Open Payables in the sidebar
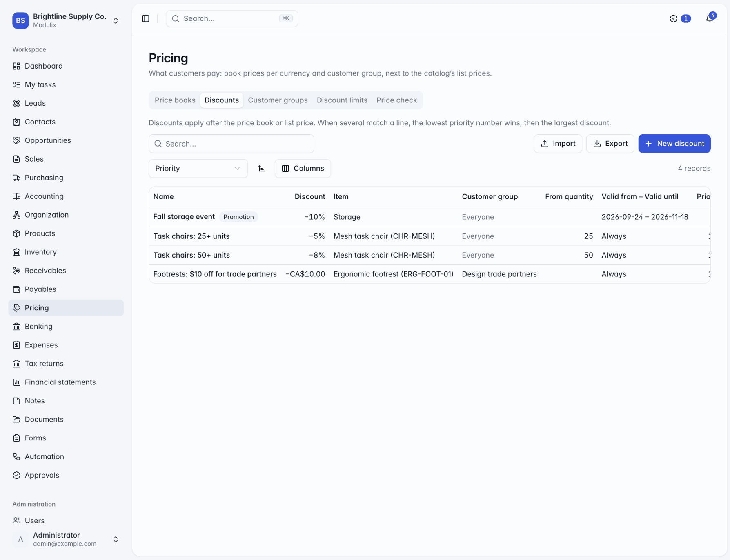This screenshot has width=730, height=560. tap(66, 289)
